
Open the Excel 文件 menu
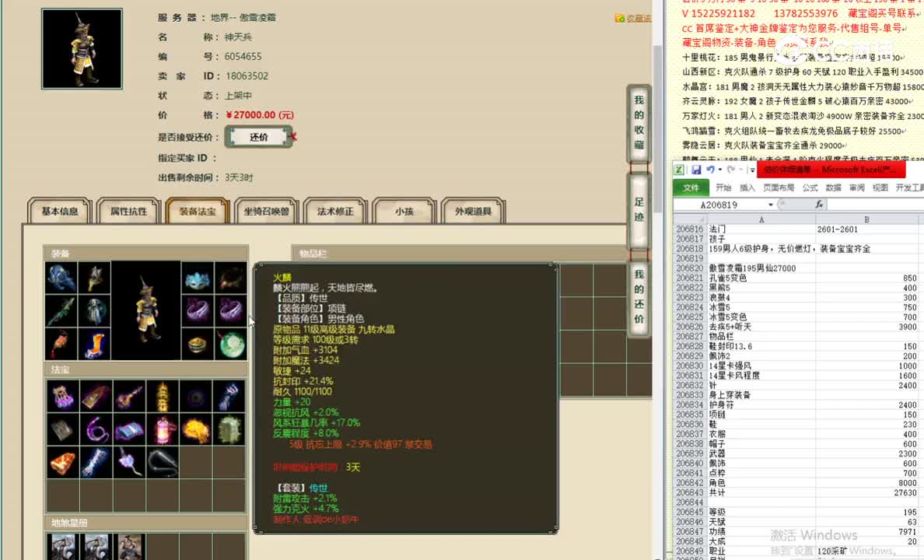(691, 187)
